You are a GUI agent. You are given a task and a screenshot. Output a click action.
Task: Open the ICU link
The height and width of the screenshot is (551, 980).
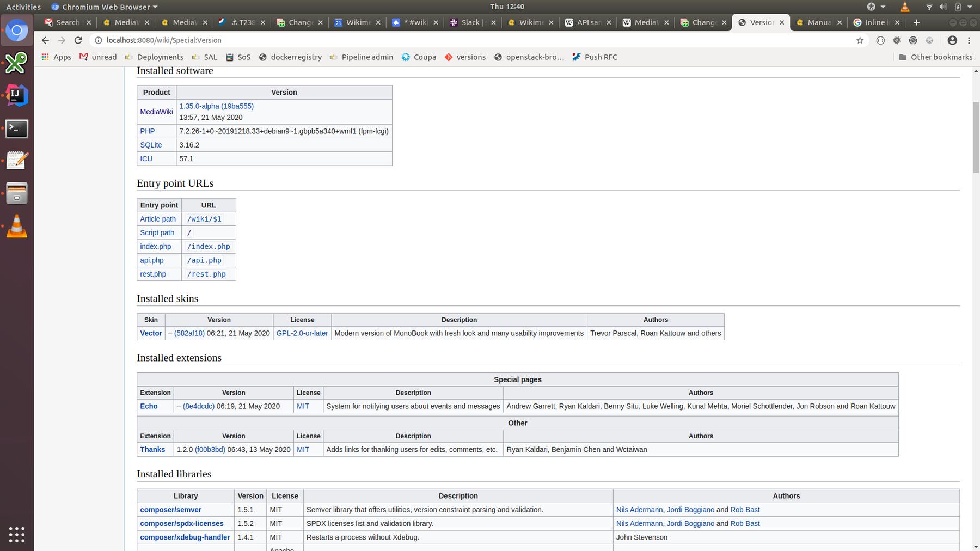coord(146,158)
